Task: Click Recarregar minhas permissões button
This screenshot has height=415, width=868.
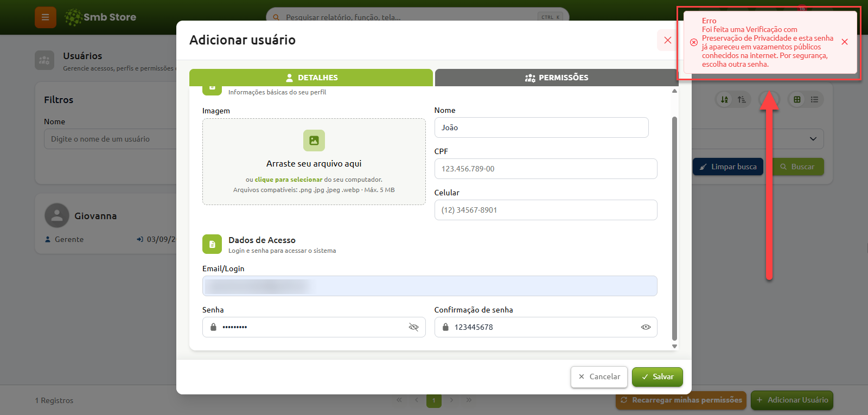Action: 681,400
